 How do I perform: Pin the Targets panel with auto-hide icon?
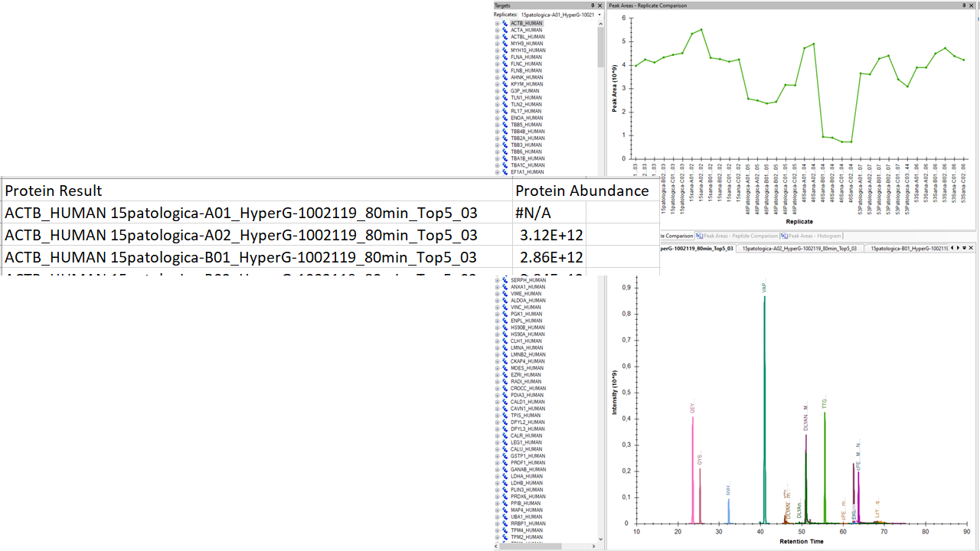[593, 5]
